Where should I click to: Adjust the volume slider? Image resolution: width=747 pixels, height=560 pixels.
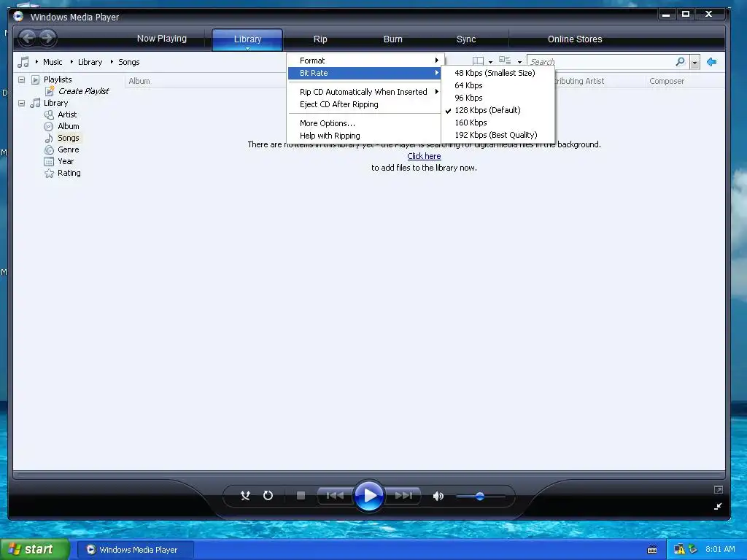[480, 496]
